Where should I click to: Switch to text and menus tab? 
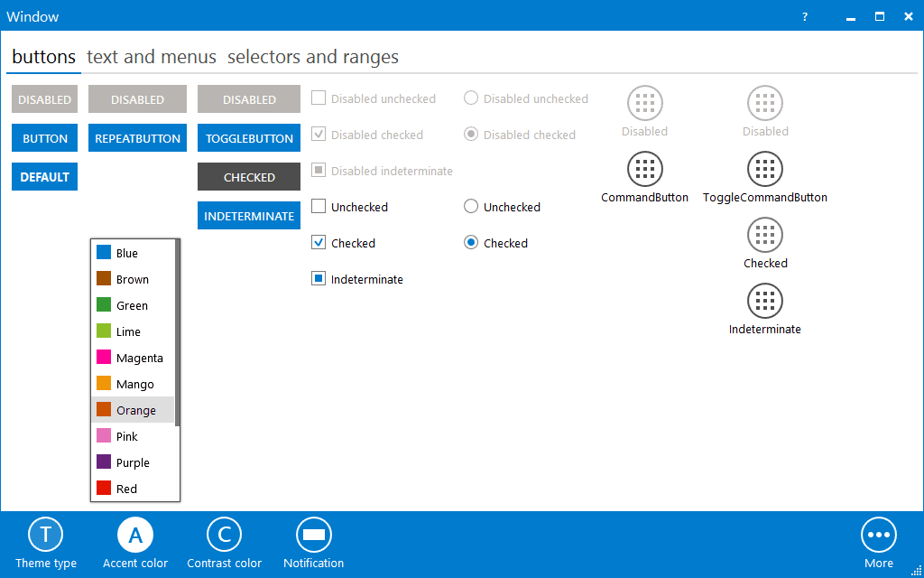click(152, 57)
